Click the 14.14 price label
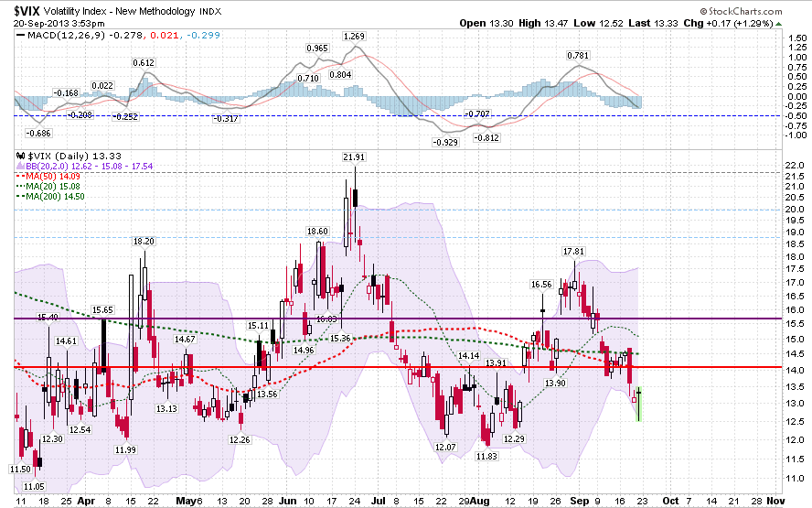The image size is (812, 508). [x=469, y=355]
